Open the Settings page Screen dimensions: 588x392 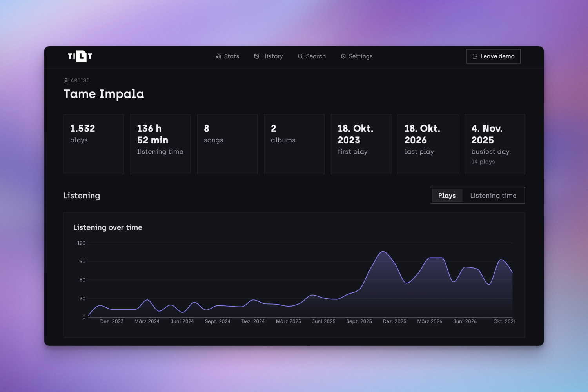[x=357, y=56]
